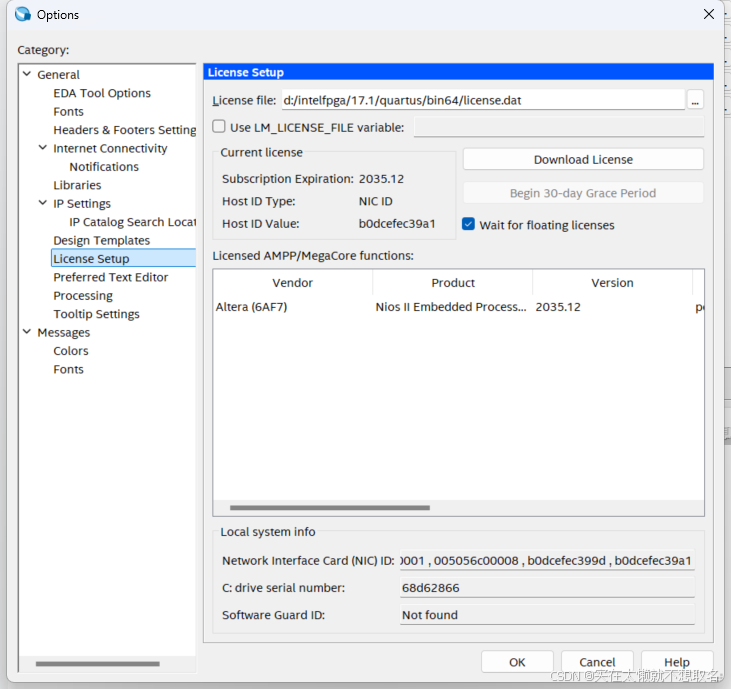731x689 pixels.
Task: Click the Subscription Expiration value 2035.12
Action: click(381, 179)
